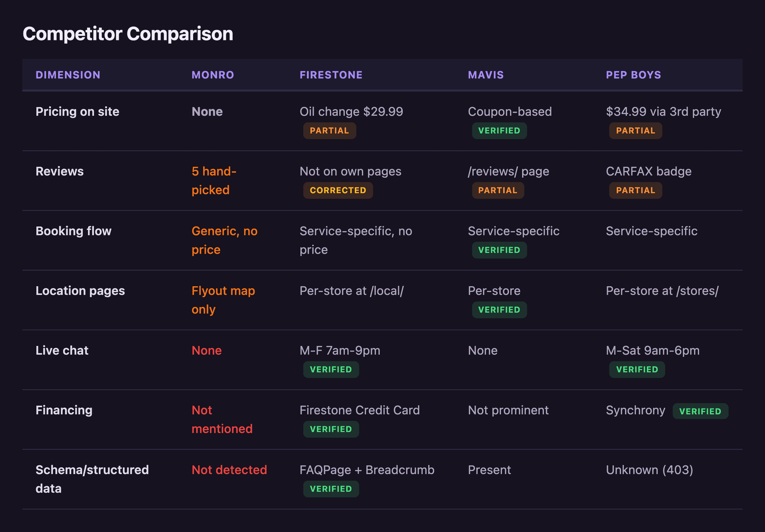Click the Per-store at /local/ Firestone cell
Viewport: 765px width, 532px height.
[352, 290]
